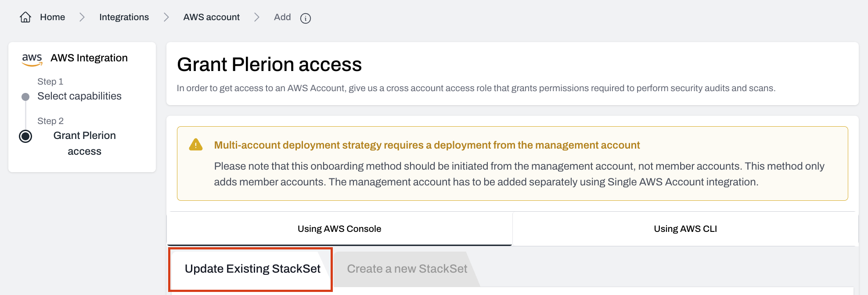Click the Add breadcrumb item

282,17
